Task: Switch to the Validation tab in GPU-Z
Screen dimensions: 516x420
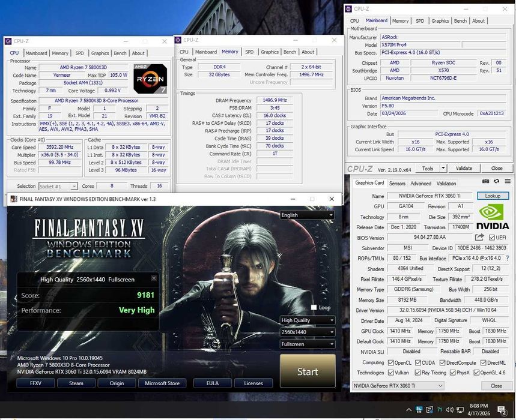Action: click(446, 184)
